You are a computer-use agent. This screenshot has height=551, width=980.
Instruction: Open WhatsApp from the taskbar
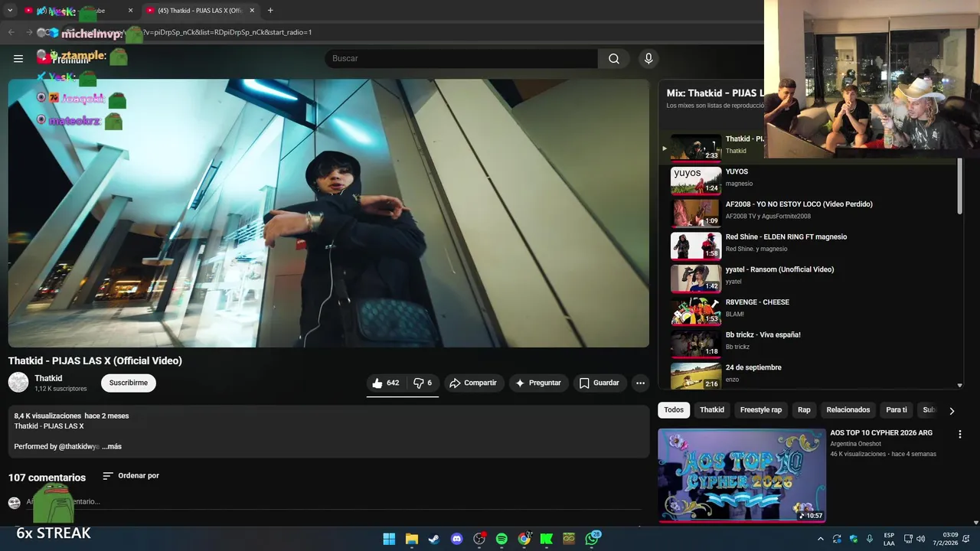(x=592, y=539)
